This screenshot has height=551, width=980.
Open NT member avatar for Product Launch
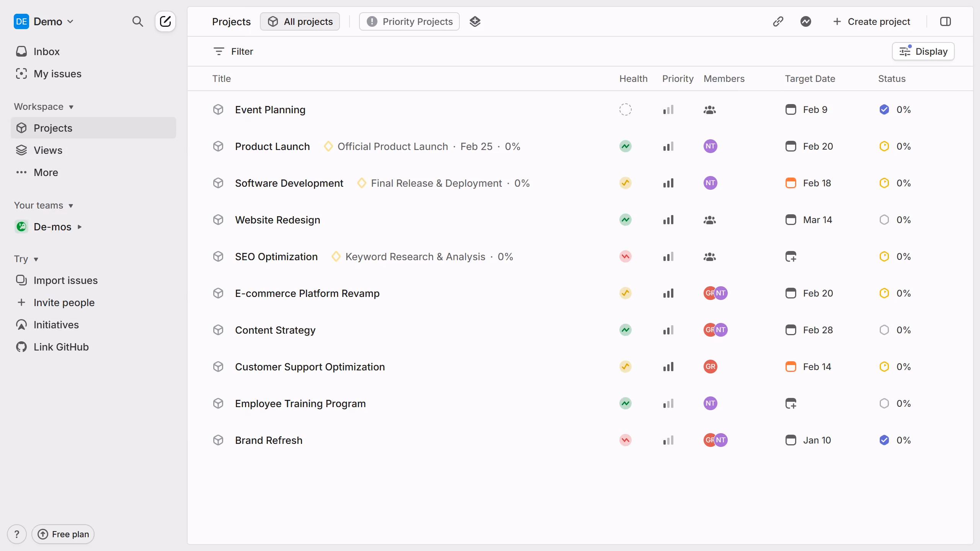tap(710, 147)
